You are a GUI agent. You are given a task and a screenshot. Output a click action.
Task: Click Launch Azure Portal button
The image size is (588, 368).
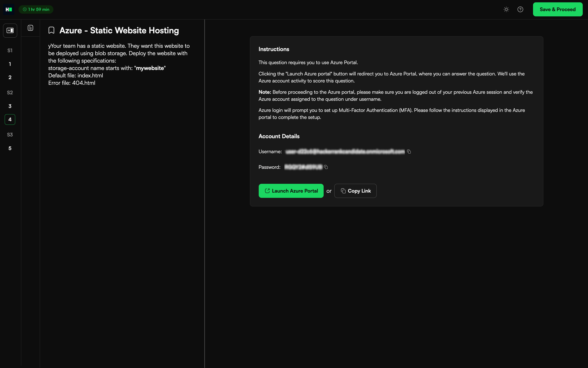pyautogui.click(x=291, y=191)
